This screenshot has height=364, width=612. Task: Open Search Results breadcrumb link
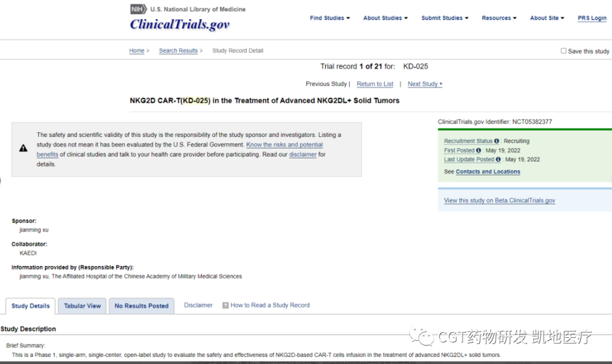tap(178, 50)
